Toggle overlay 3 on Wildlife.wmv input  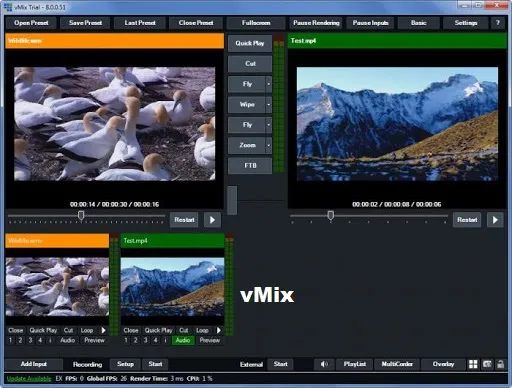tap(30, 340)
